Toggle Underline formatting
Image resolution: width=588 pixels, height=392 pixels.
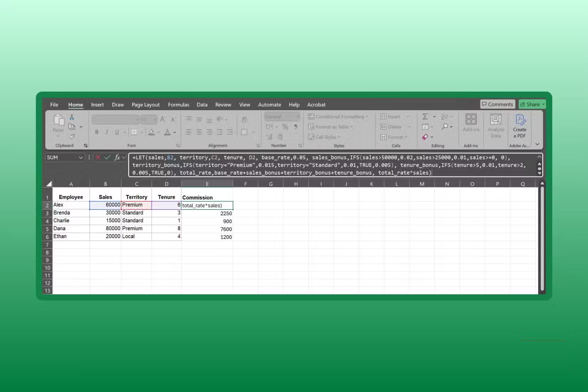coord(117,132)
